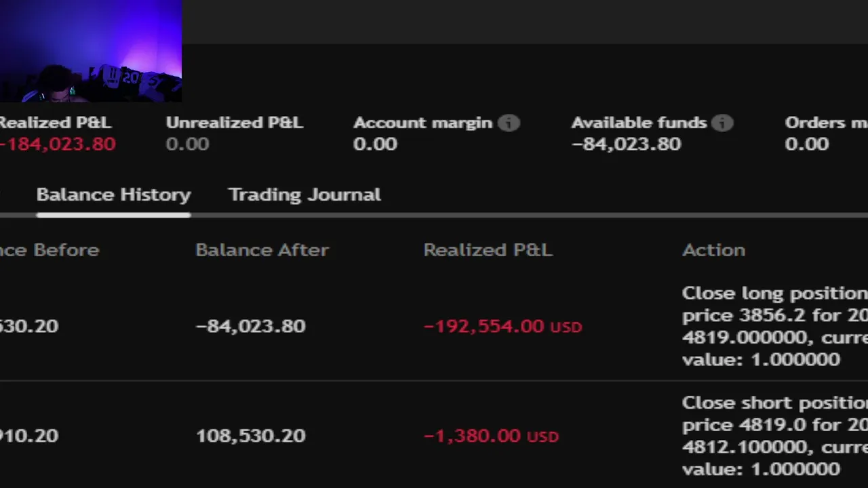Click the Realized P&L table column header
The image size is (868, 488).
(488, 250)
